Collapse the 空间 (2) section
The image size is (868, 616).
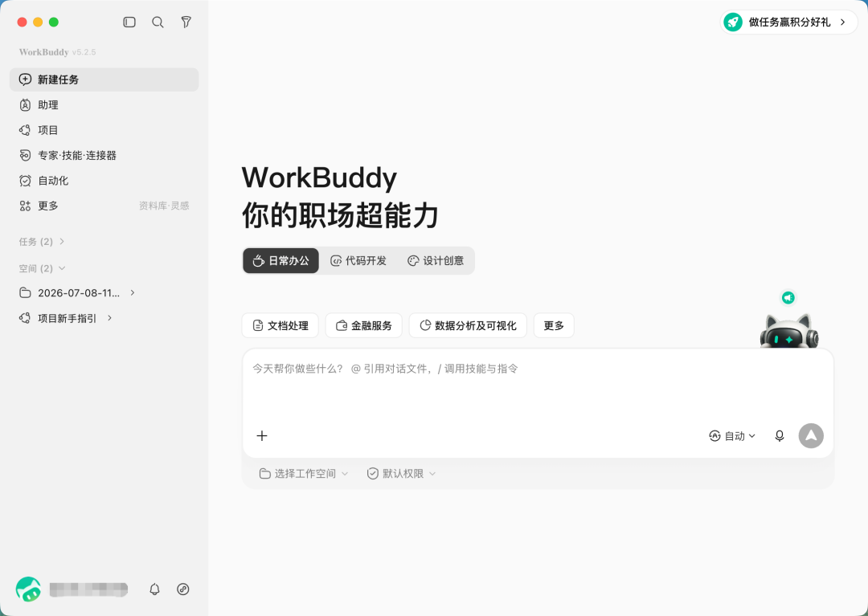point(42,268)
